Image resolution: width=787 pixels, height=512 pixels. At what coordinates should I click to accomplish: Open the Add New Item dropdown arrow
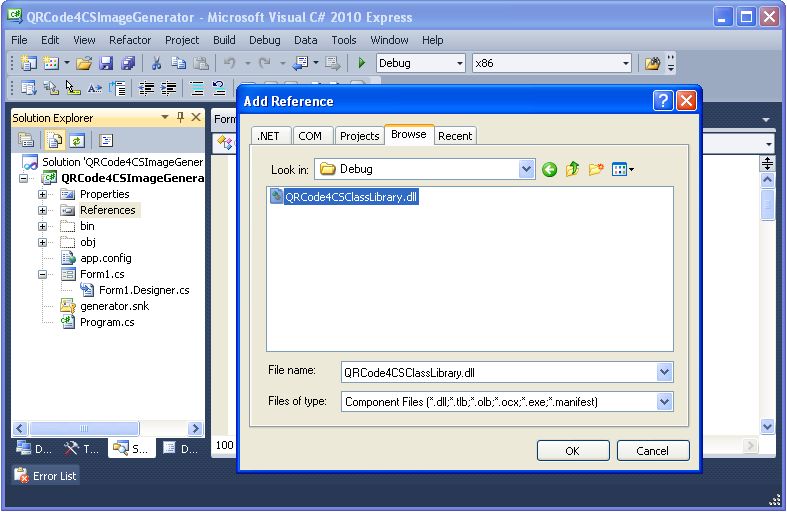[x=67, y=63]
